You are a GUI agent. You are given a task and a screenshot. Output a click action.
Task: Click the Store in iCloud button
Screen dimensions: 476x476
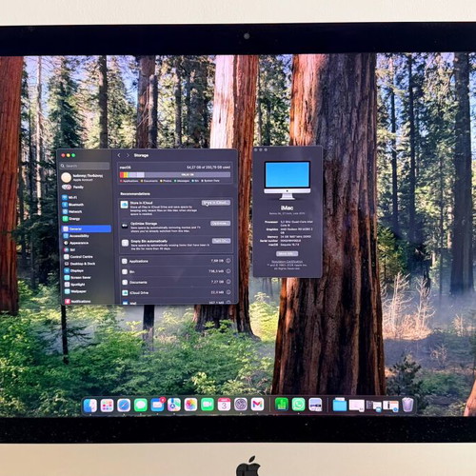click(216, 203)
